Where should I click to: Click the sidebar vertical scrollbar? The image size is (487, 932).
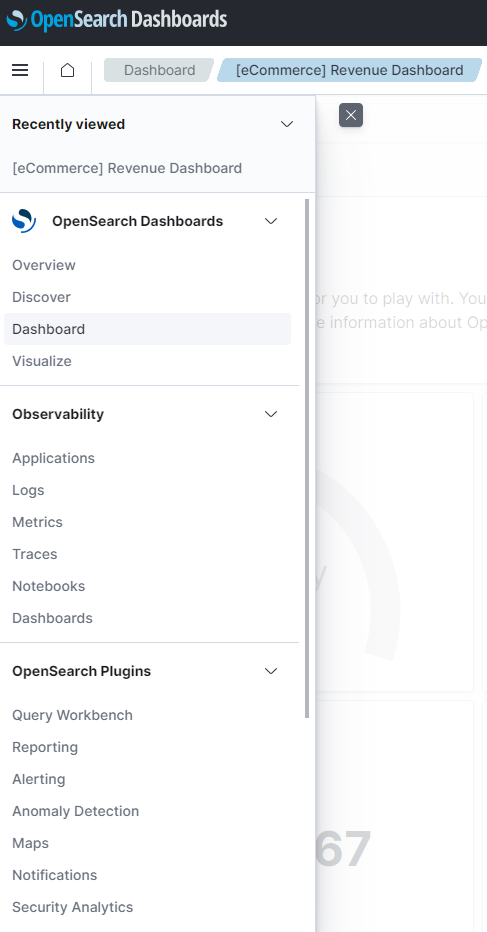[307, 458]
